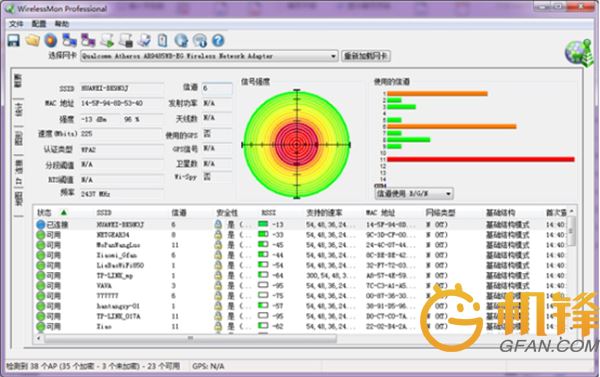Screen dimensions: 600x377
Task: Click the open folder toolbar icon
Action: click(33, 40)
